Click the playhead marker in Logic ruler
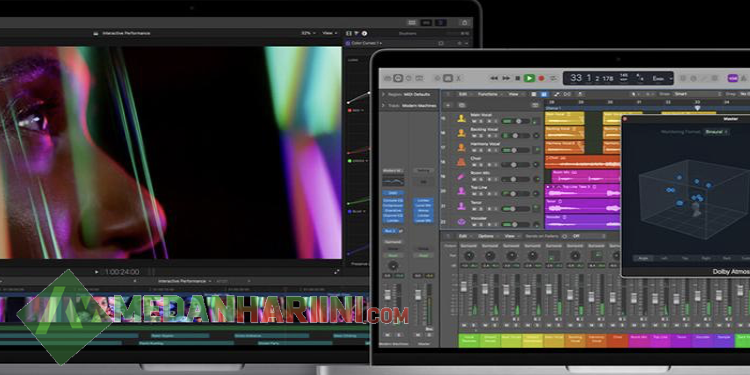This screenshot has height=375, width=750. [x=697, y=108]
